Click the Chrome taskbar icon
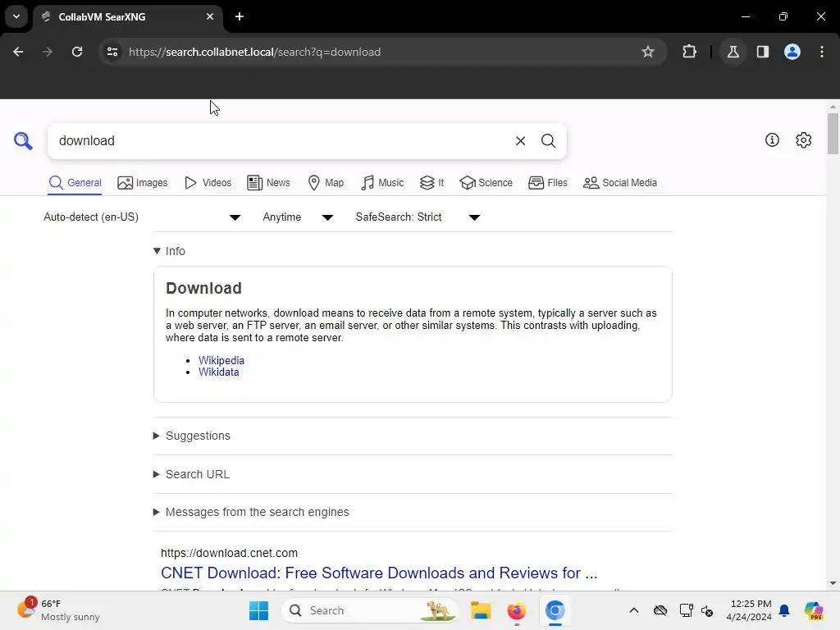The height and width of the screenshot is (630, 840). tap(555, 610)
